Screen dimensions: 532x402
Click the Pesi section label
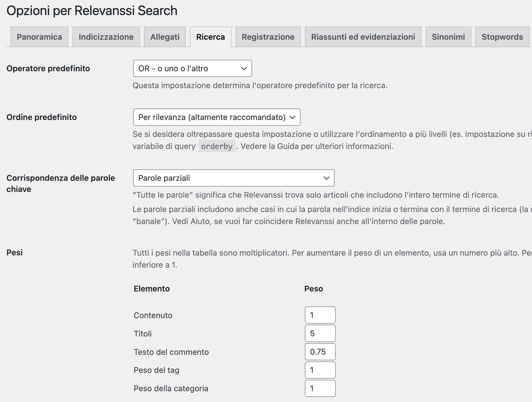[15, 252]
